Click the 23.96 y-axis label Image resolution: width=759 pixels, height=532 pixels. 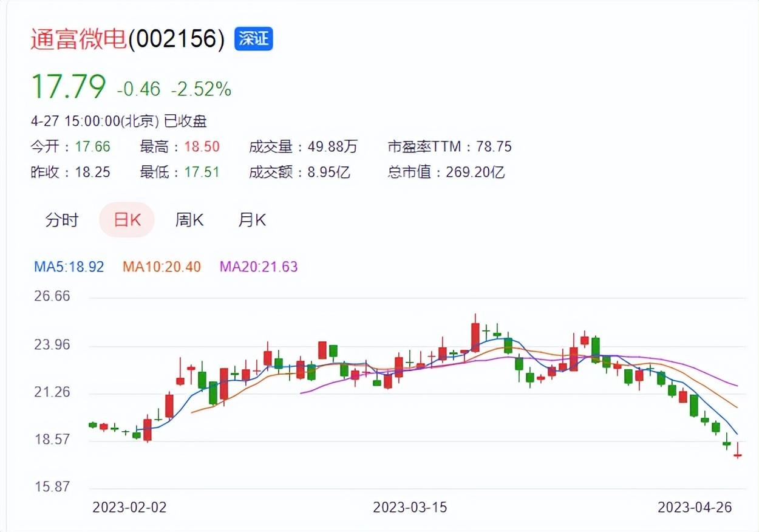click(x=52, y=345)
